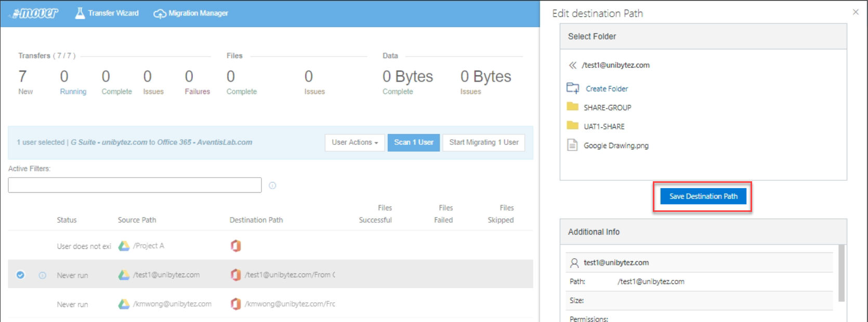Click the Failures count

(x=189, y=76)
